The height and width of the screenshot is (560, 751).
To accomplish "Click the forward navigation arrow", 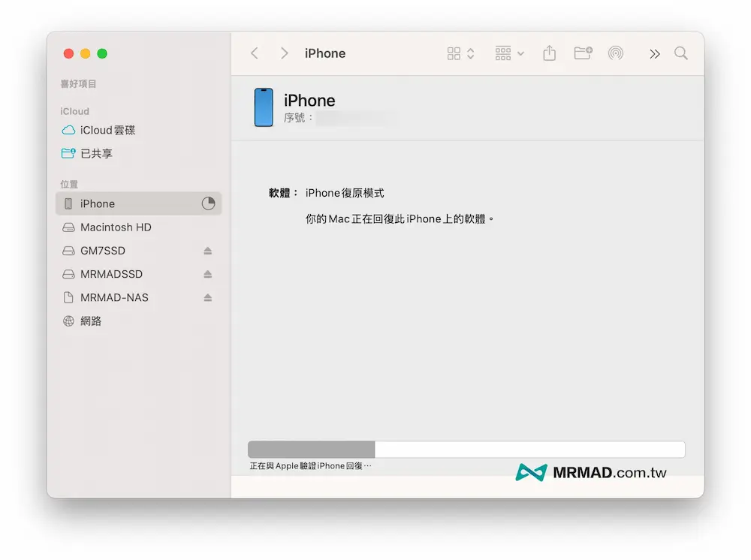I will coord(284,53).
